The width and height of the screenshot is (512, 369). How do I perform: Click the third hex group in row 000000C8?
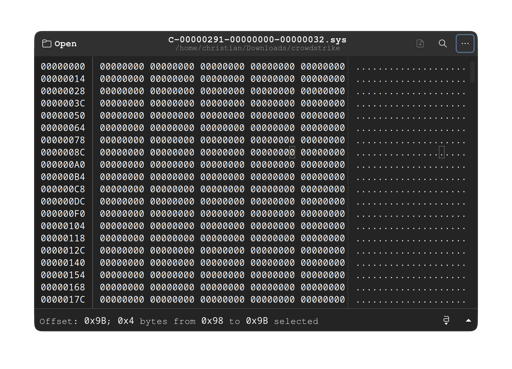pyautogui.click(x=222, y=189)
